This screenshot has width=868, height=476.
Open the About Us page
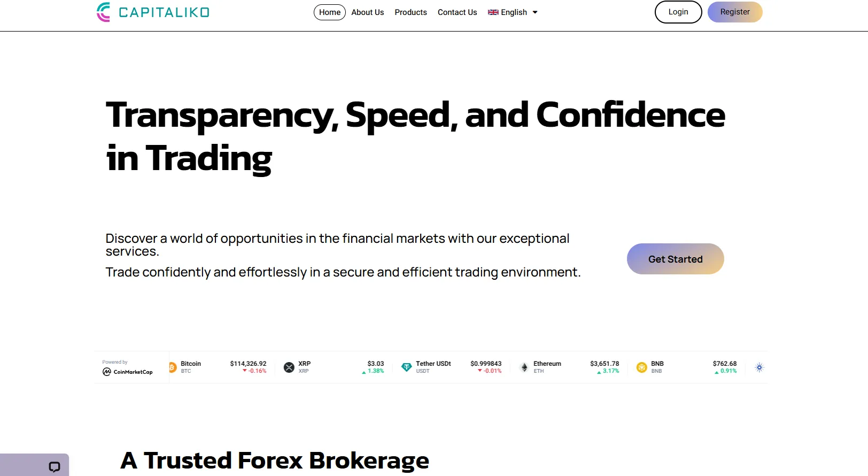tap(368, 12)
